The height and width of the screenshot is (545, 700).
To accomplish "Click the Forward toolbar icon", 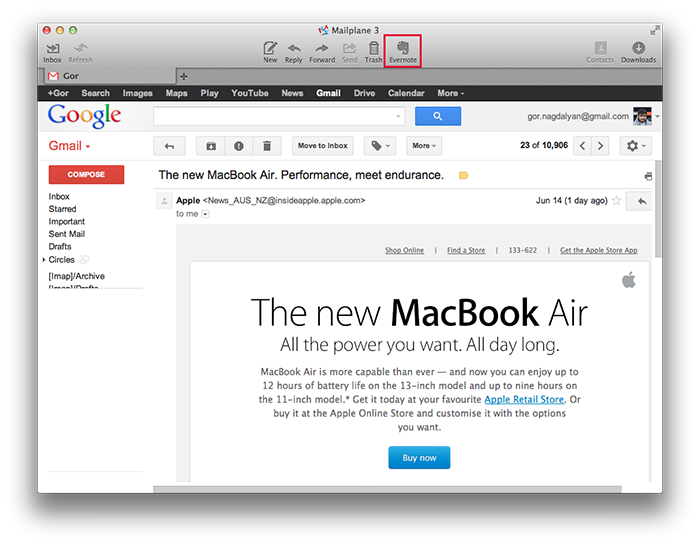I will [322, 53].
